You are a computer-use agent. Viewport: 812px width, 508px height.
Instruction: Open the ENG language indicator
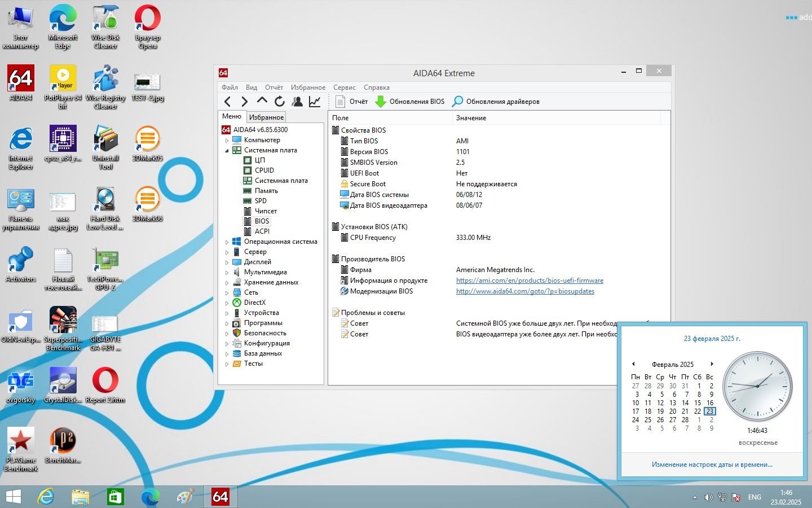point(754,497)
